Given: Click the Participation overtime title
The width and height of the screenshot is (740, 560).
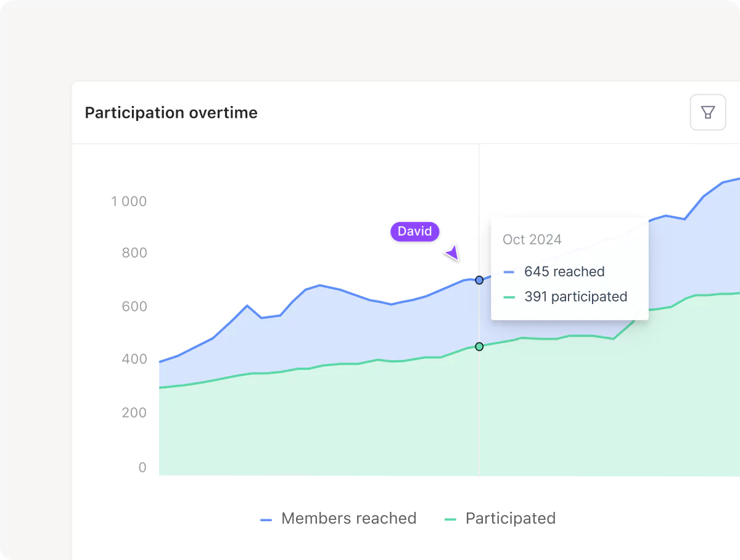Looking at the screenshot, I should (x=171, y=113).
